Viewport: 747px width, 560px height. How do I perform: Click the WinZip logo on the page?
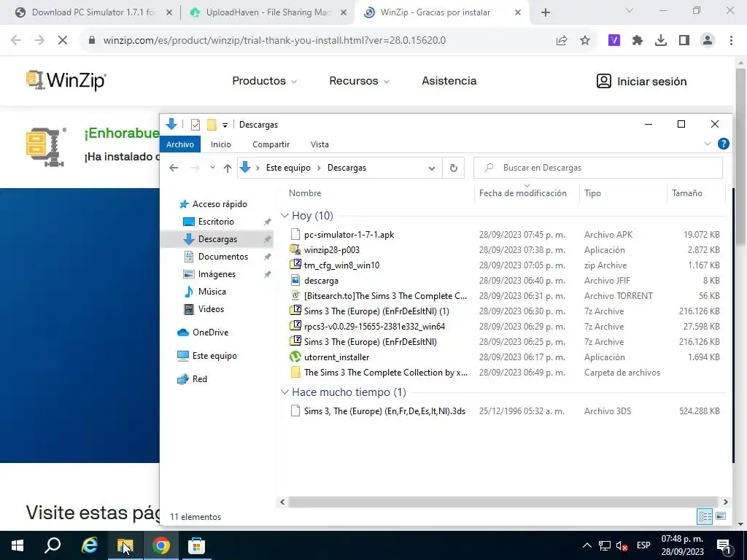(66, 80)
